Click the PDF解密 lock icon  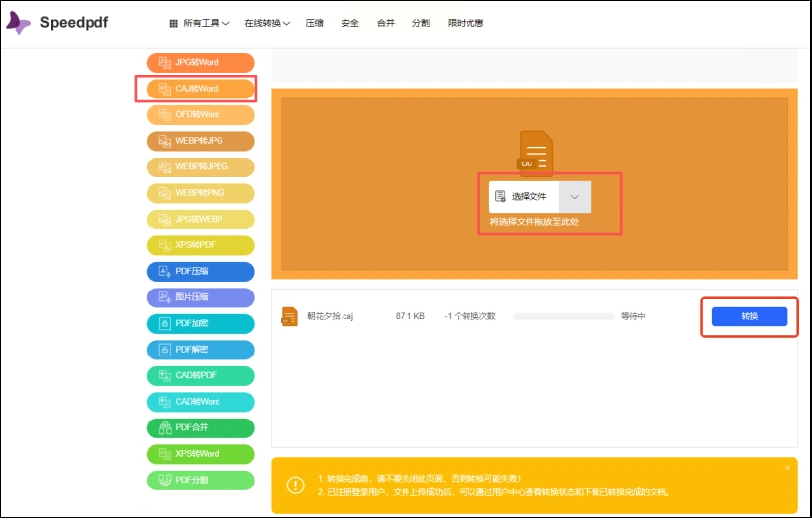pos(164,350)
